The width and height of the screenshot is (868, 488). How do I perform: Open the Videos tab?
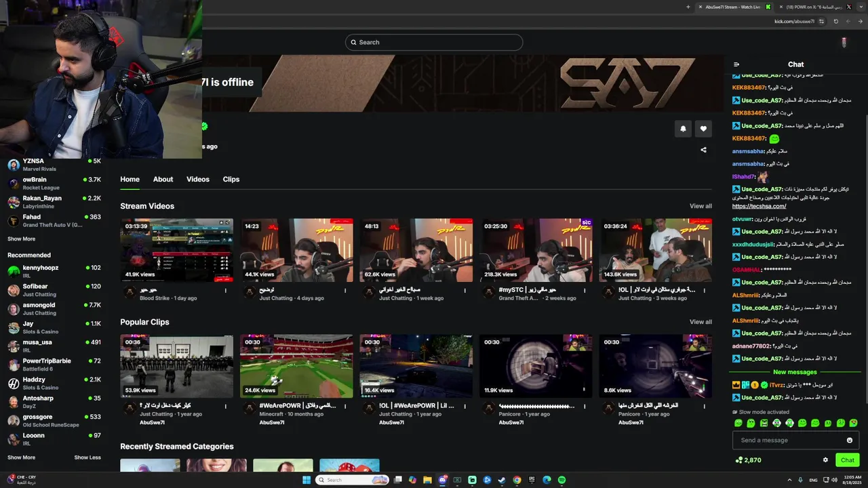point(198,179)
